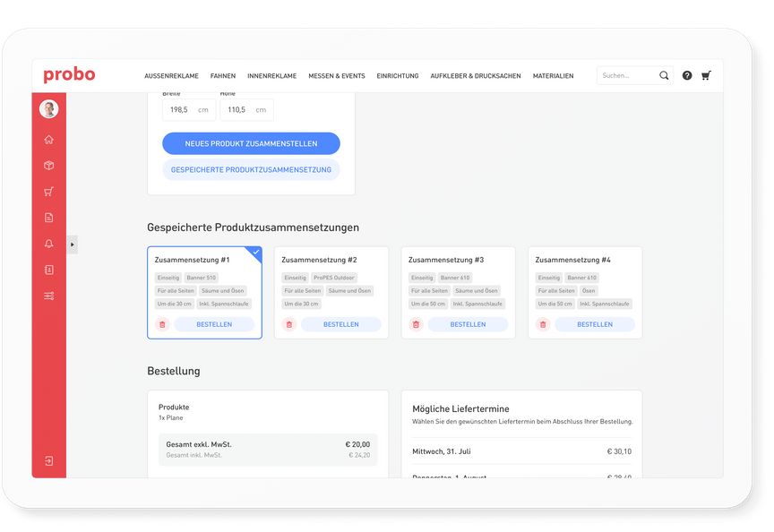
Task: Open the documents icon in the sidebar
Action: [48, 217]
